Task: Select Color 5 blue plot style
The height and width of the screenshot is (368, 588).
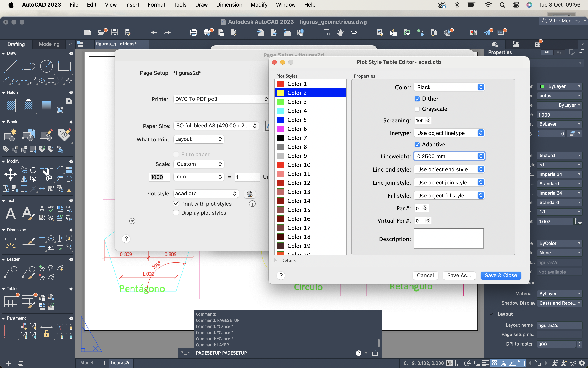Action: 310,120
